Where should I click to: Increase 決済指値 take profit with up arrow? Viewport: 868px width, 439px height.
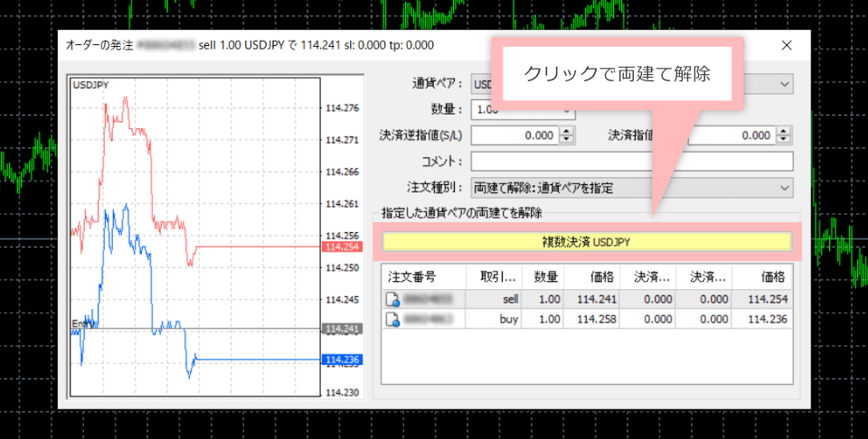[784, 131]
